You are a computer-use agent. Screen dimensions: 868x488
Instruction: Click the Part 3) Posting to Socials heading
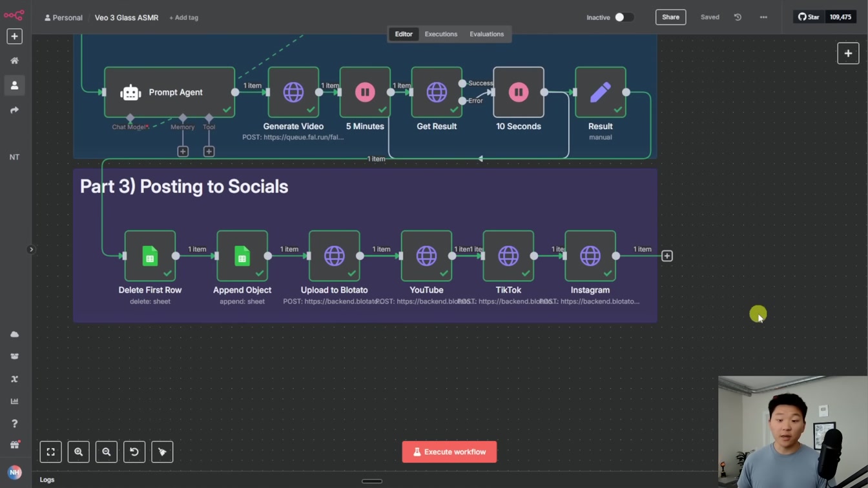coord(184,187)
